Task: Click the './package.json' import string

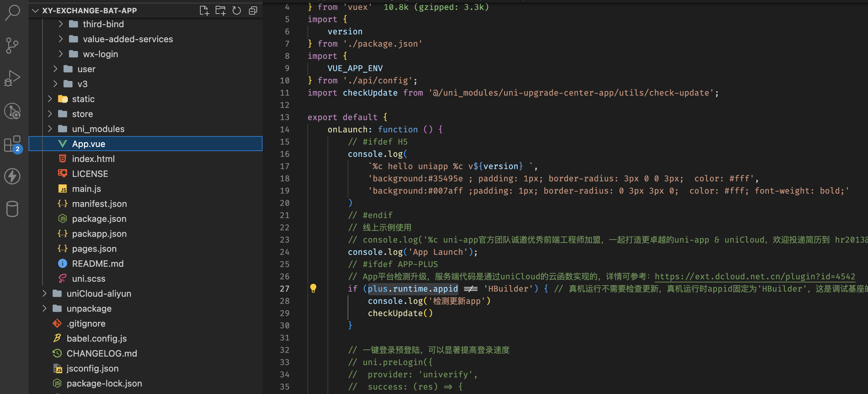Action: [x=383, y=44]
